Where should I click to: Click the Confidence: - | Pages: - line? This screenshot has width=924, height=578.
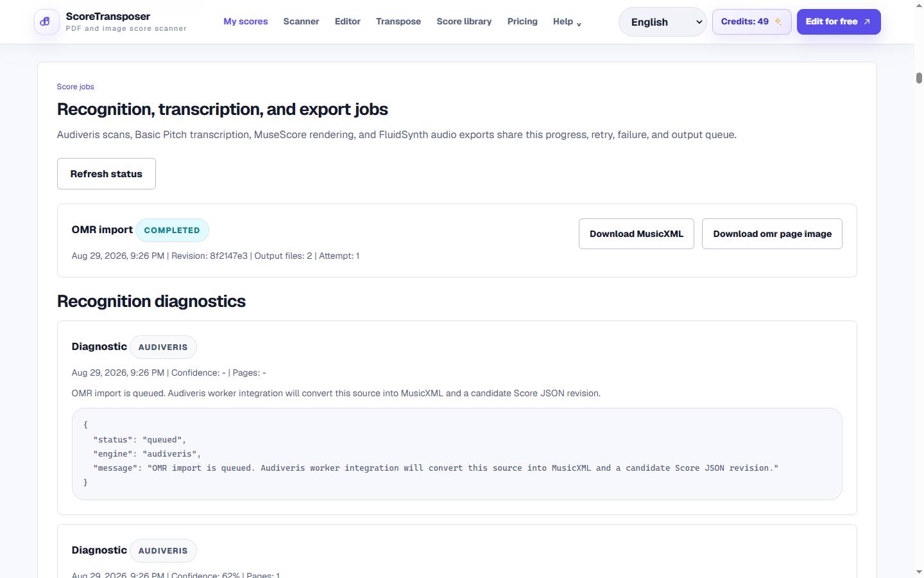(169, 372)
